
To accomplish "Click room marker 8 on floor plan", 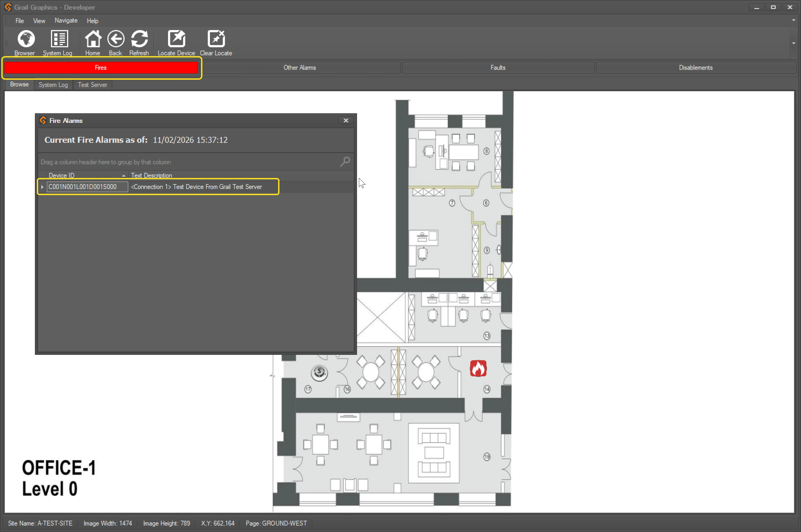I will (x=486, y=151).
